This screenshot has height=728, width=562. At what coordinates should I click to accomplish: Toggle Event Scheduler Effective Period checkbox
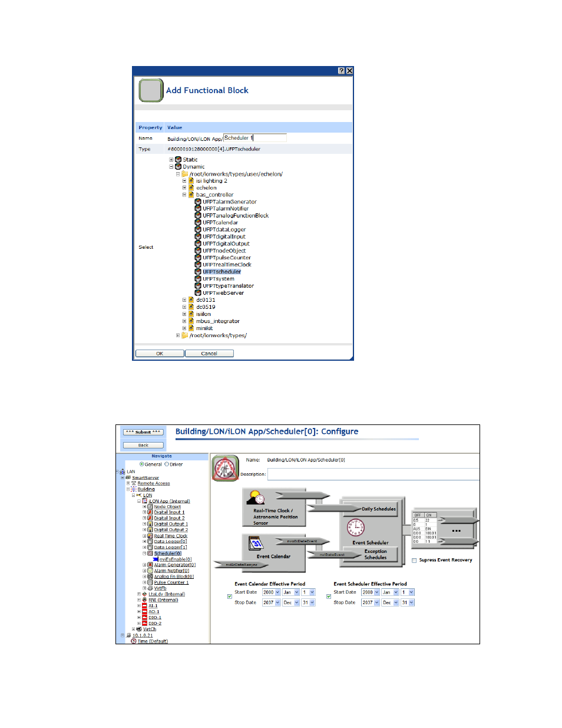[x=329, y=597]
